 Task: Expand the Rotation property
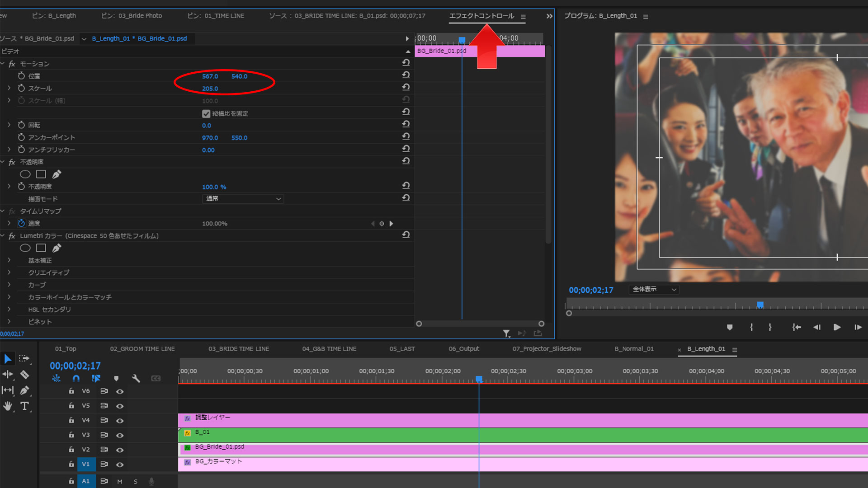coord(9,124)
